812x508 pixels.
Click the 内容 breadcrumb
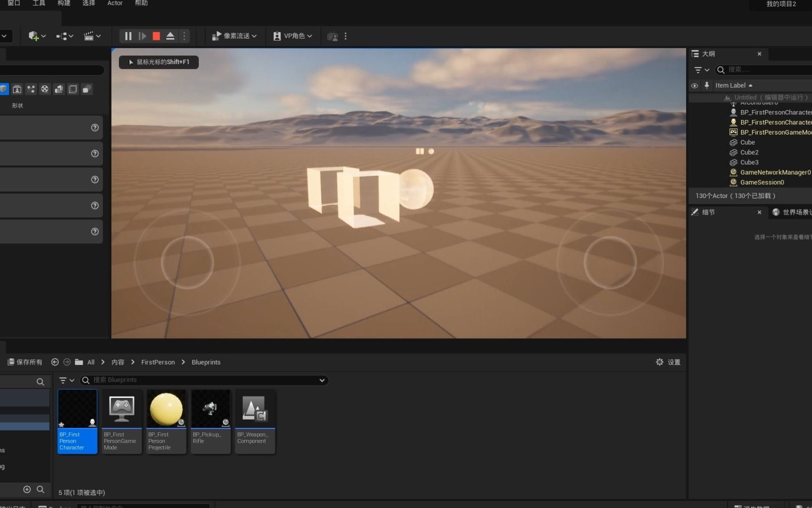pyautogui.click(x=118, y=362)
